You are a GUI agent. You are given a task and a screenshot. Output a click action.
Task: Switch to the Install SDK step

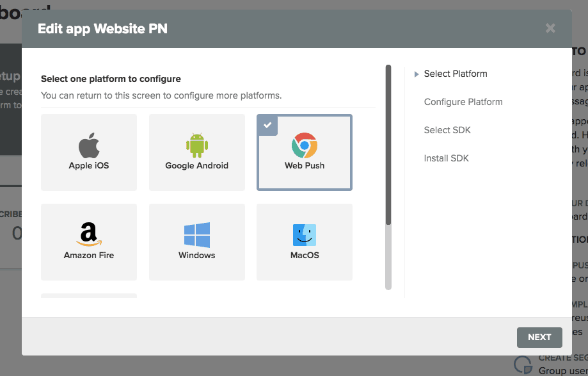point(446,158)
